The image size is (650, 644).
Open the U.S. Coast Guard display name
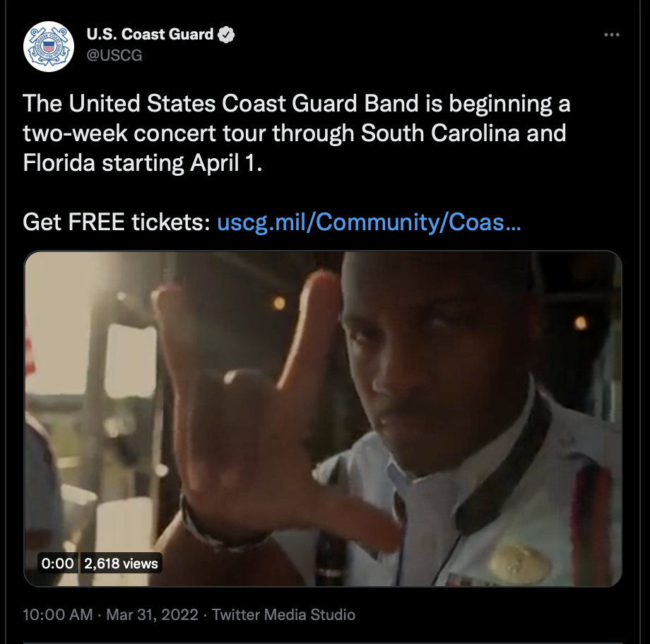150,35
